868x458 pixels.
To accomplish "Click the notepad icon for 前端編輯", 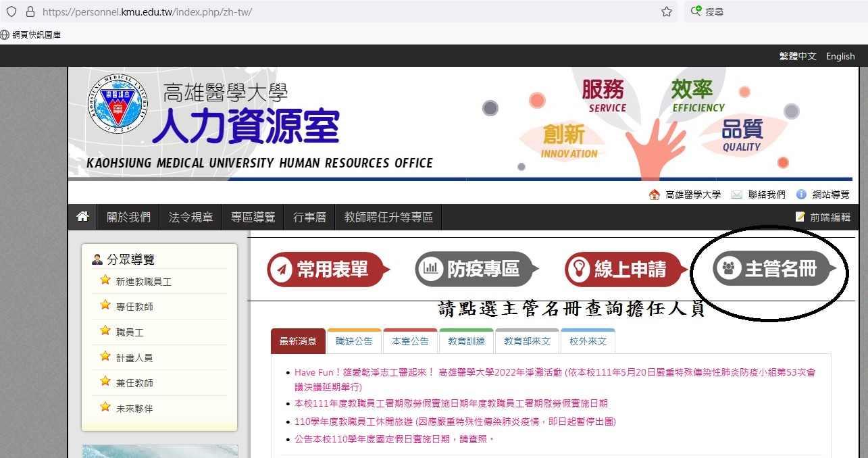I will (800, 217).
